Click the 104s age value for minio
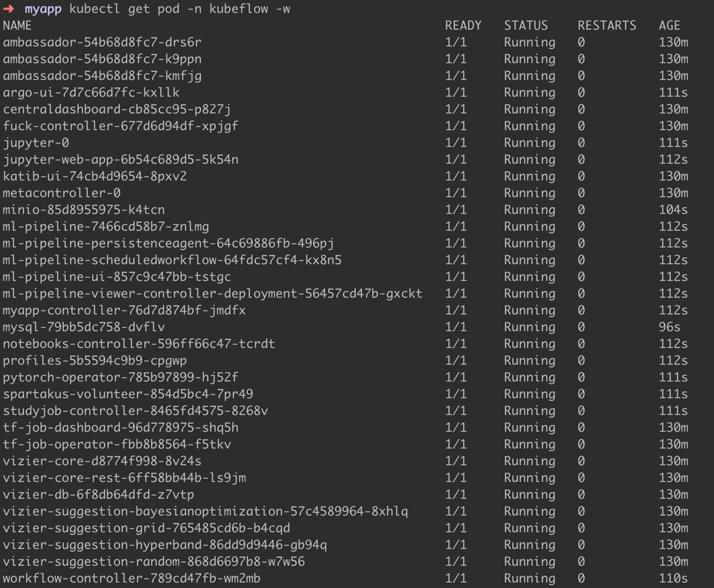The height and width of the screenshot is (588, 714). tap(673, 210)
